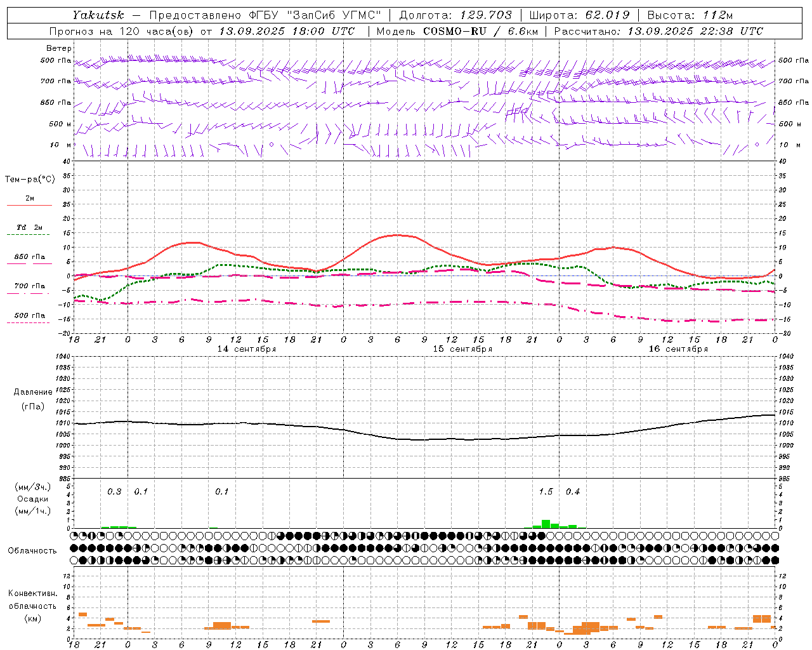The width and height of the screenshot is (812, 650).
Task: Click the Td 2м legend entry
Action: pyautogui.click(x=29, y=227)
